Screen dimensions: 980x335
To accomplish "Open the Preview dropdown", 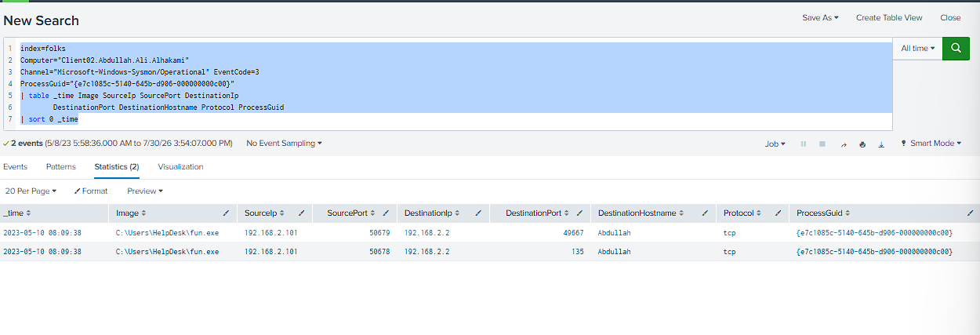I will tap(145, 191).
